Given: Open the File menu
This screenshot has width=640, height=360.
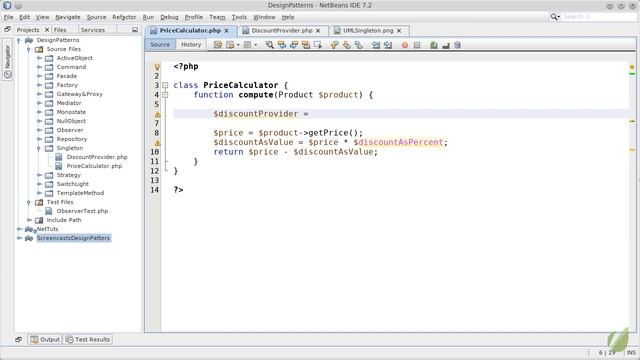Looking at the screenshot, I should point(9,17).
